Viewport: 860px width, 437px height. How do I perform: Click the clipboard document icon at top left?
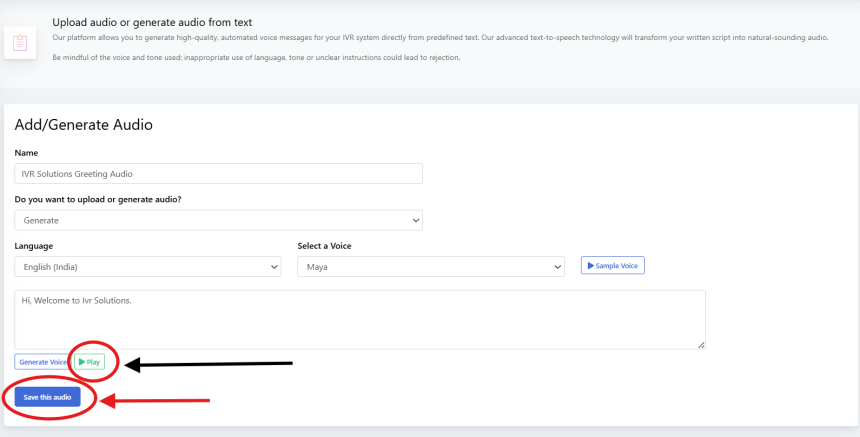point(20,43)
